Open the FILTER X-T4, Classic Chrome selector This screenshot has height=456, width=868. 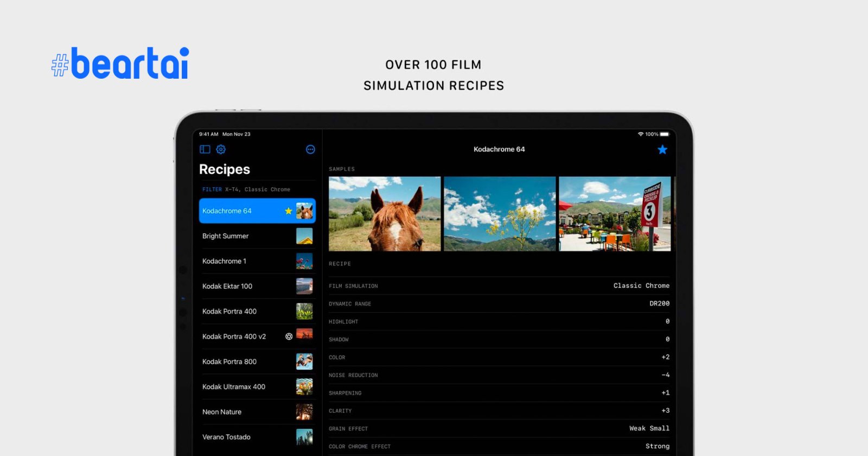click(246, 189)
